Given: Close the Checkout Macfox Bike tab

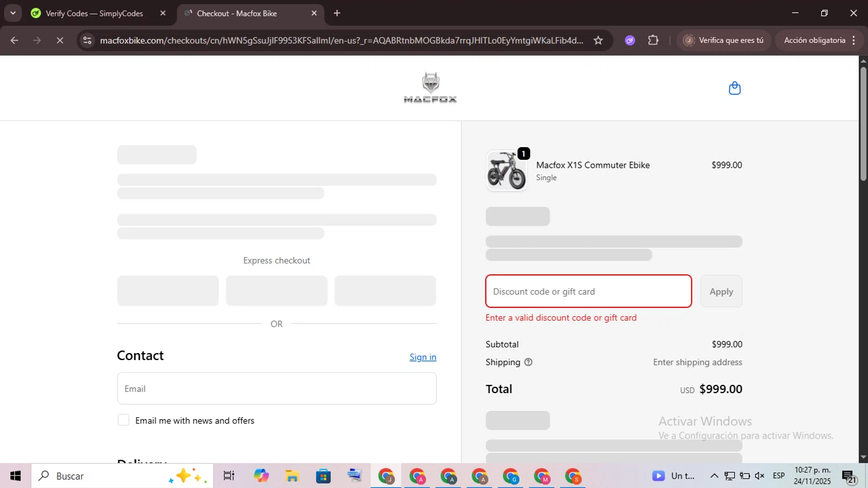Looking at the screenshot, I should [314, 13].
